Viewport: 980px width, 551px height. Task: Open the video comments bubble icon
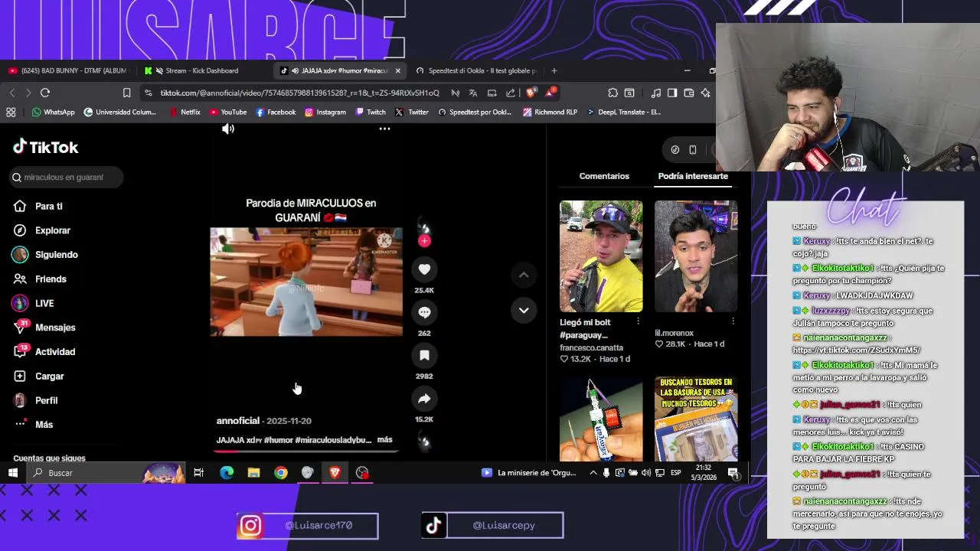point(424,312)
